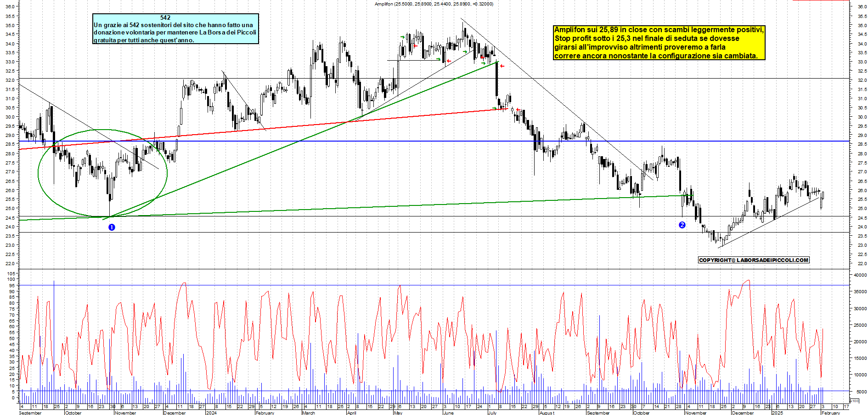Click the '542' heading in the cyan box

165,17
